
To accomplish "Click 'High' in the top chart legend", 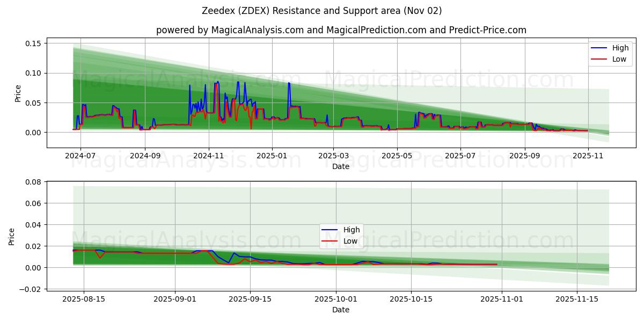I will click(620, 48).
